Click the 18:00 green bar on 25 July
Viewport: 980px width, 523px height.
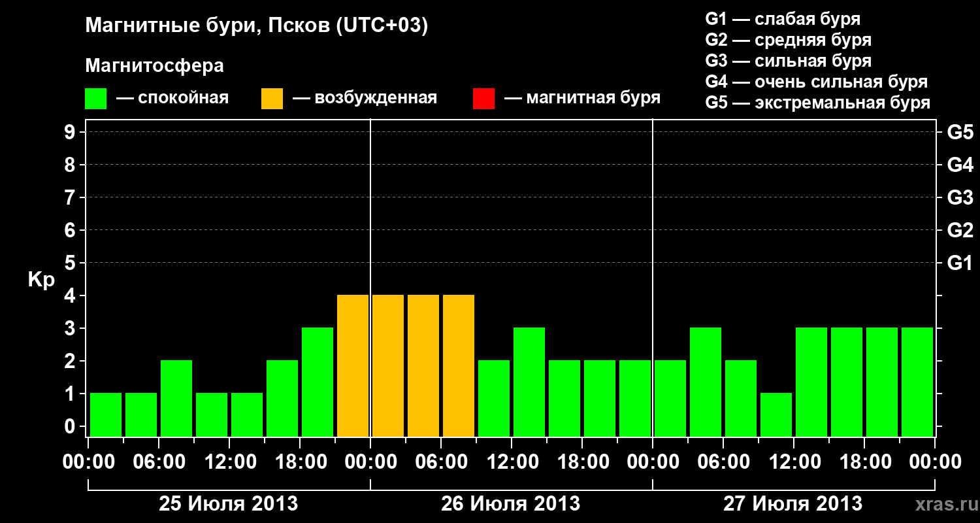pyautogui.click(x=318, y=382)
